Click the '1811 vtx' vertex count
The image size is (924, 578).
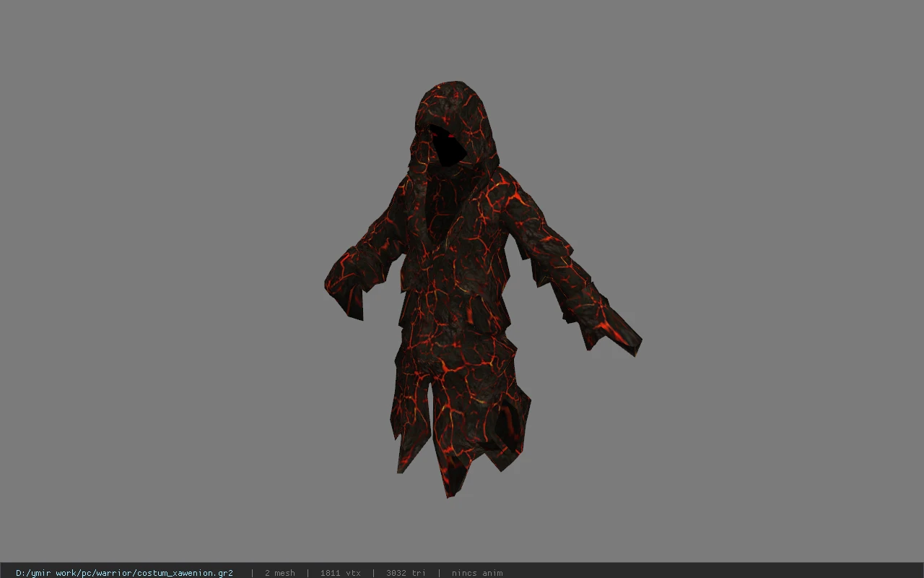(341, 573)
